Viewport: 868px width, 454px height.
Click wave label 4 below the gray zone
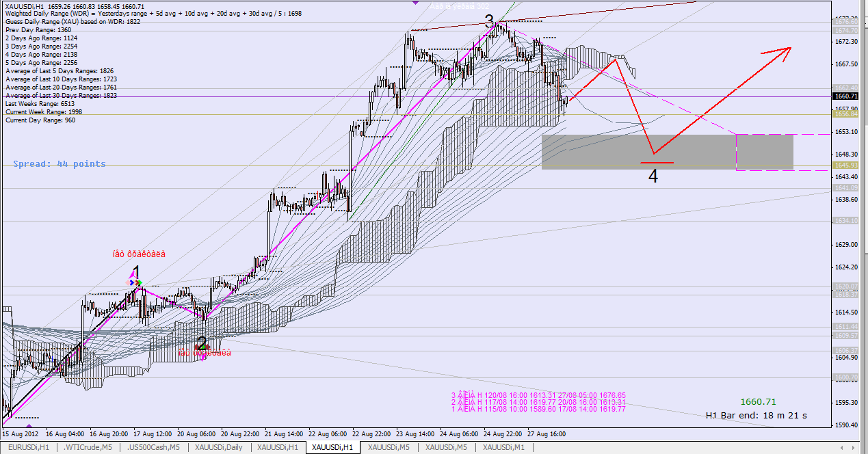[653, 176]
